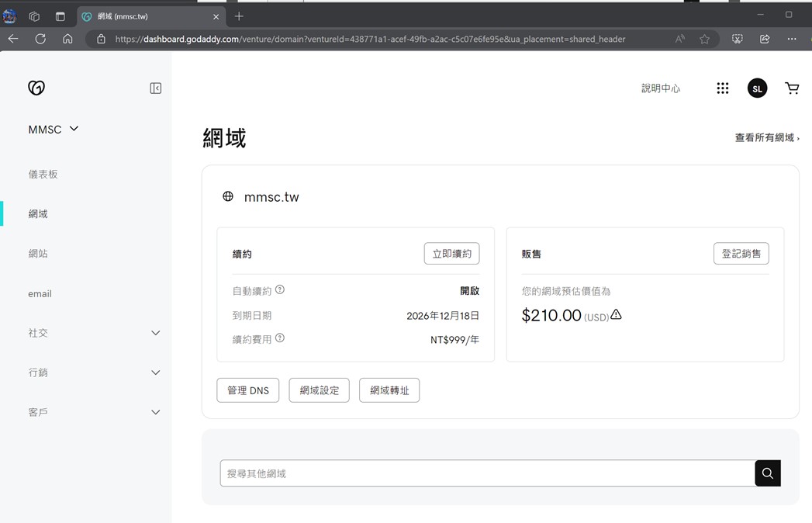Click the 管理 DNS button
This screenshot has width=812, height=523.
click(248, 390)
